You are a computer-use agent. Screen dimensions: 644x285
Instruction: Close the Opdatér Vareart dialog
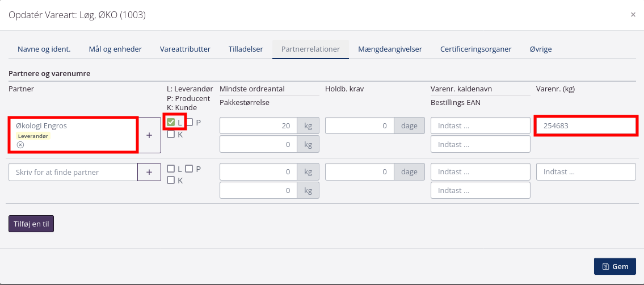tap(633, 15)
